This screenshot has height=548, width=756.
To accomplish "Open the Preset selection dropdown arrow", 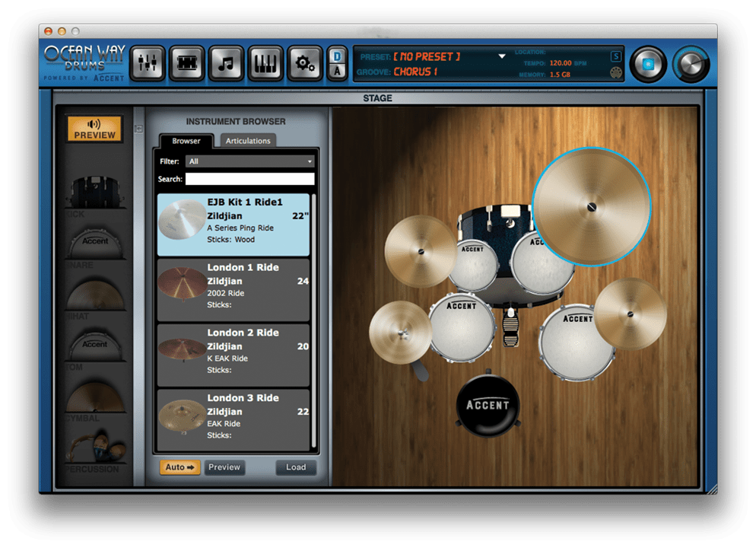I will tap(502, 55).
